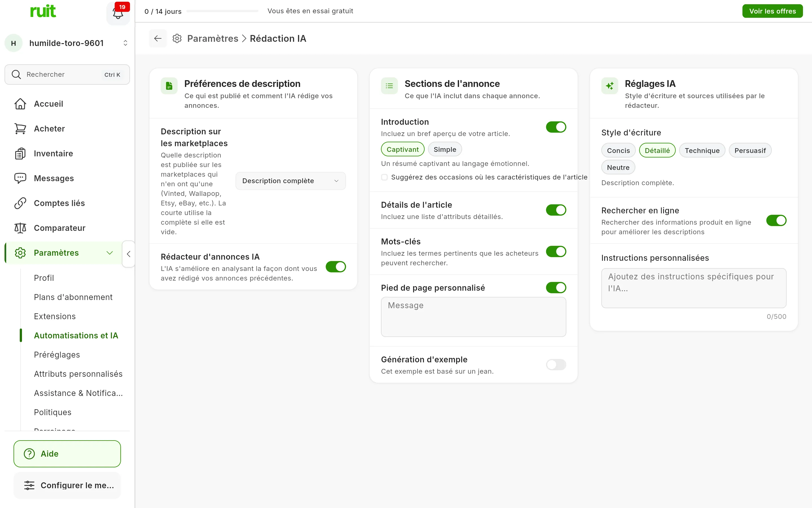The image size is (812, 508).
Task: Open Comparateur via the scales icon
Action: click(x=20, y=228)
